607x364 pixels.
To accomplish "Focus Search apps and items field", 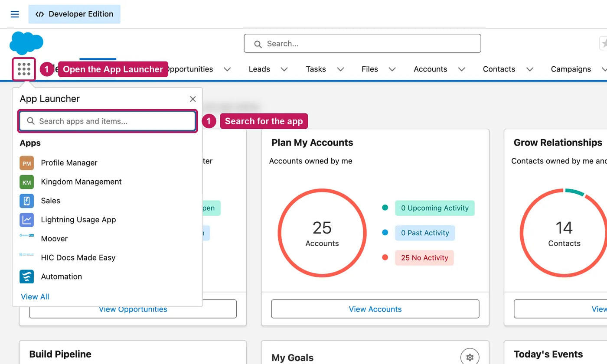I will click(x=108, y=121).
